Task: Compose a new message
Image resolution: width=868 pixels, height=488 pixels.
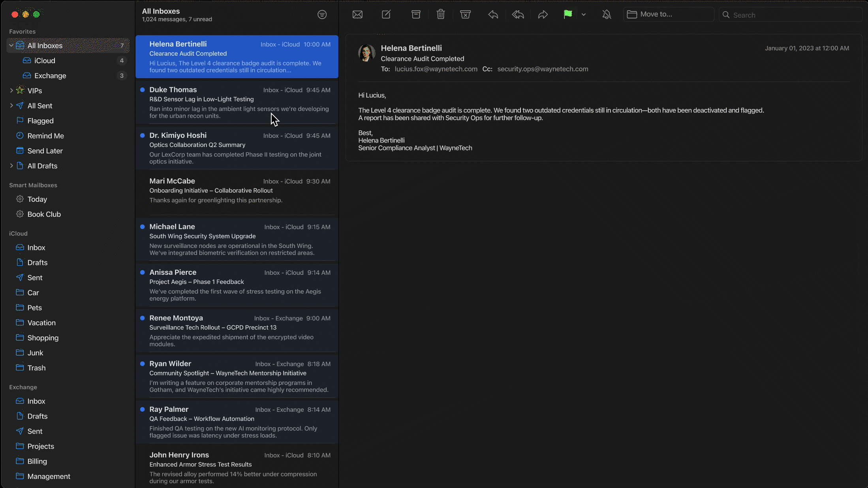Action: [x=386, y=15]
